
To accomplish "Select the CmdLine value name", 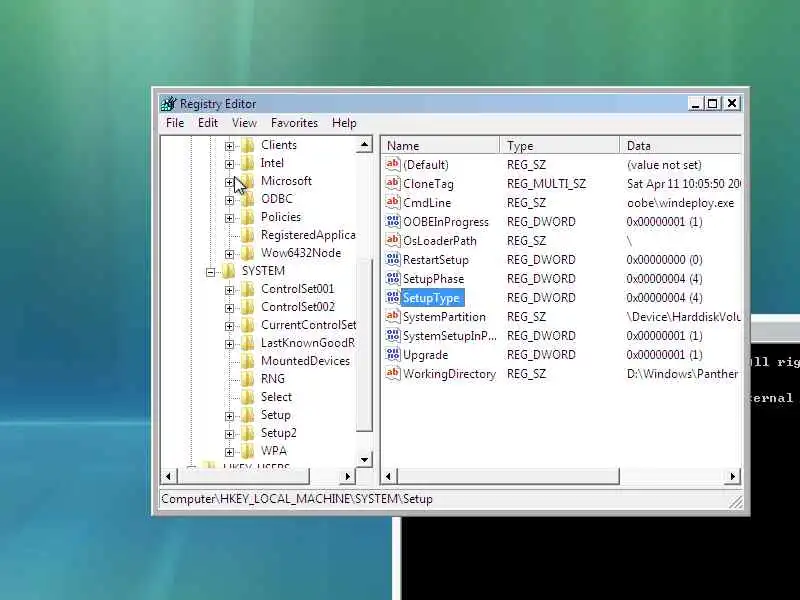I will [x=427, y=203].
